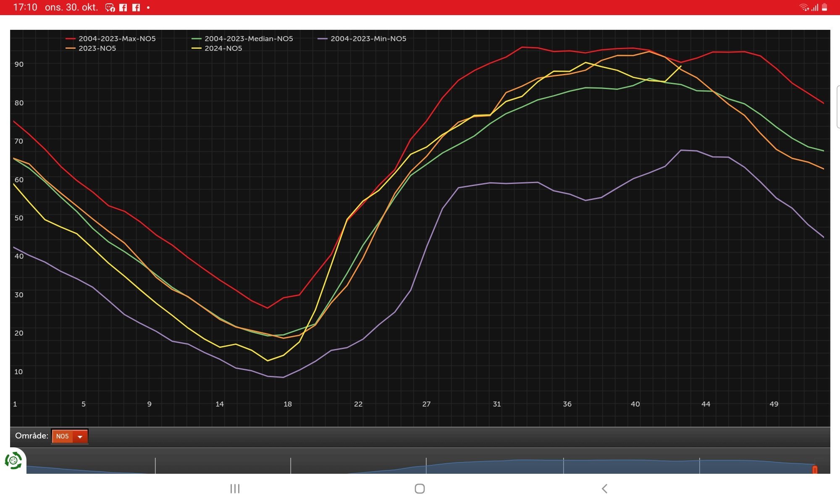Open the Område NO5 dropdown
This screenshot has height=504, width=840.
click(70, 436)
